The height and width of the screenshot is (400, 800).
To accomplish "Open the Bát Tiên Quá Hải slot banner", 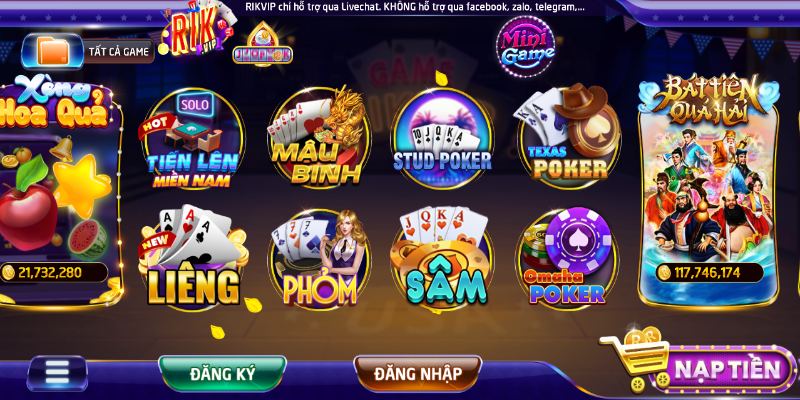I will pyautogui.click(x=709, y=190).
